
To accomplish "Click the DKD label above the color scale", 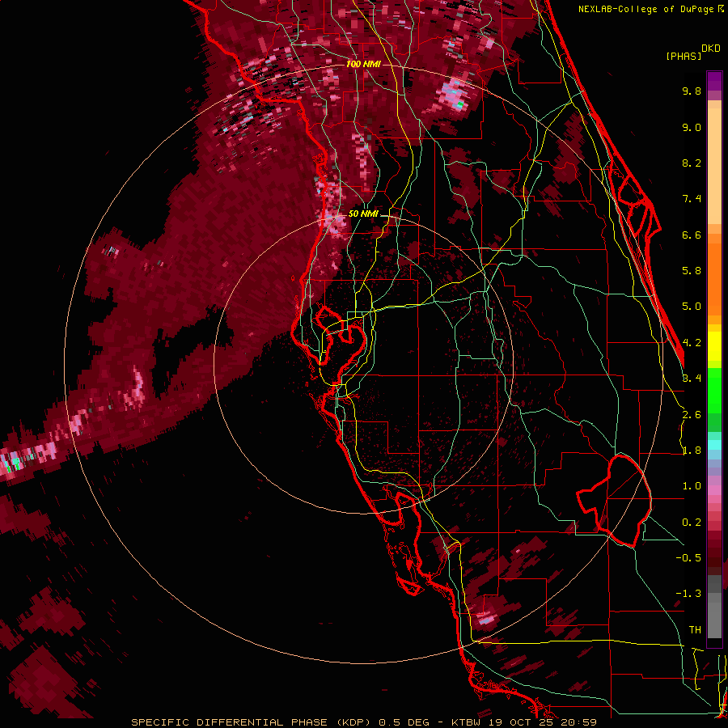I will [x=711, y=49].
